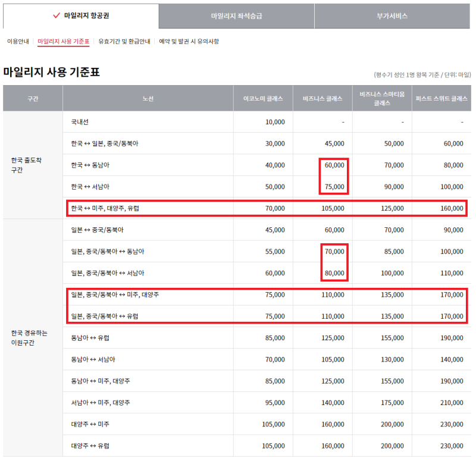Click 170,000 first class value for 일본, 중국/동북아 ↔ 유럽

click(x=452, y=316)
